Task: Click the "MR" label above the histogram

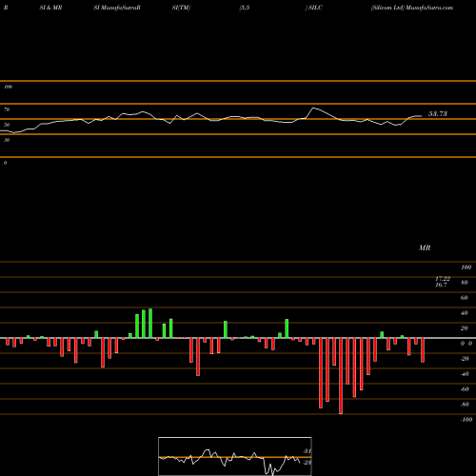Action: [x=425, y=248]
